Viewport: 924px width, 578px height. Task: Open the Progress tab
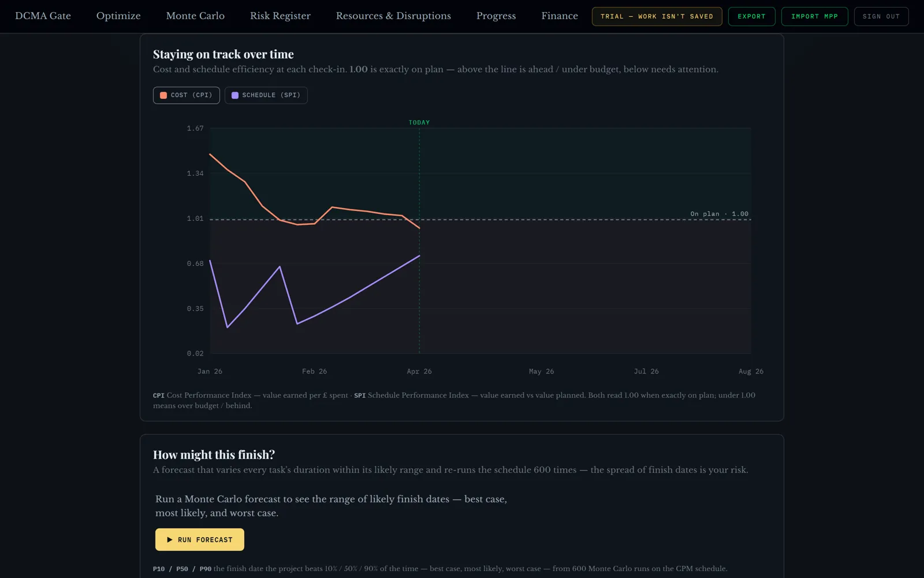[496, 16]
